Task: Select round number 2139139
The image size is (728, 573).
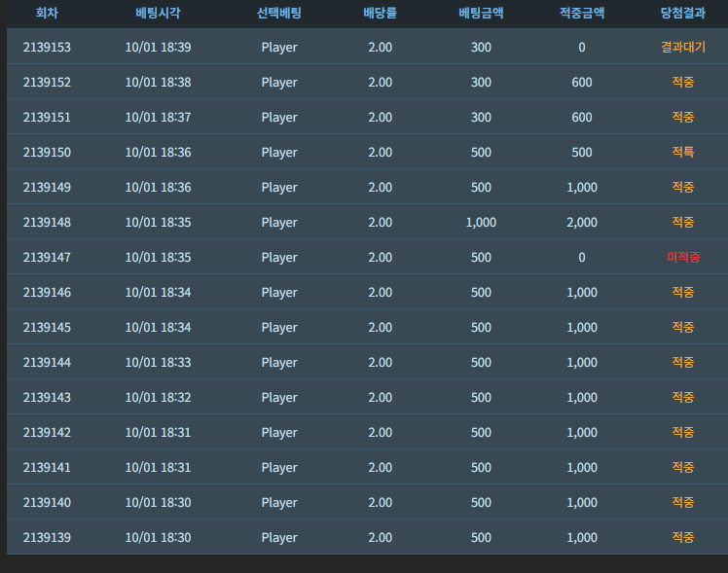Action: tap(47, 538)
